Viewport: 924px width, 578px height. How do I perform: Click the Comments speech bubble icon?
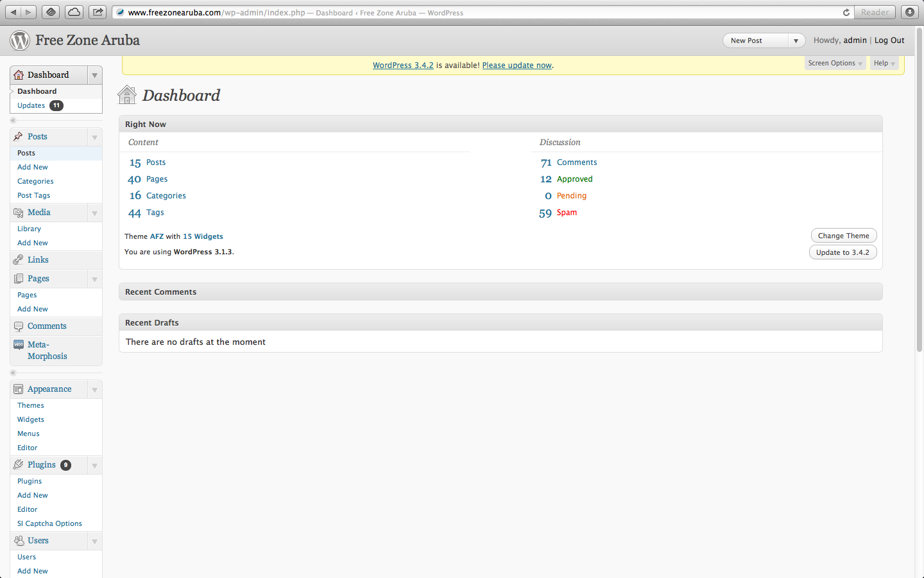[x=19, y=326]
